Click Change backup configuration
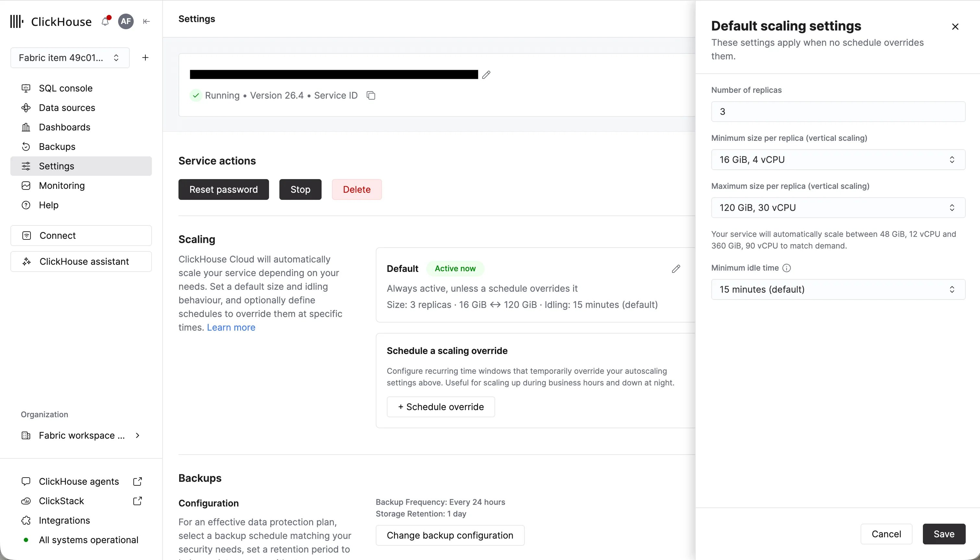The width and height of the screenshot is (980, 560). tap(450, 535)
